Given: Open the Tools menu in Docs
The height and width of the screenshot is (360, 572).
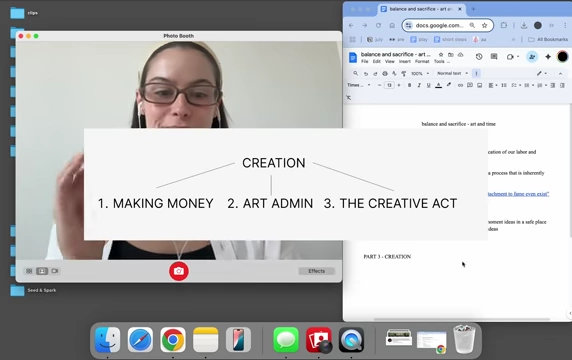Looking at the screenshot, I should [439, 62].
